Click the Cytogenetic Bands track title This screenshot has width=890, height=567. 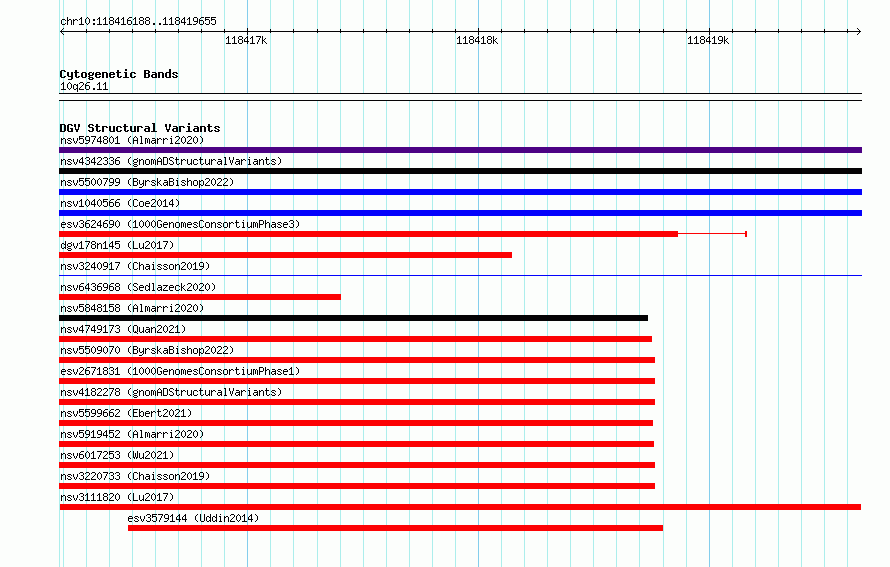pyautogui.click(x=119, y=74)
